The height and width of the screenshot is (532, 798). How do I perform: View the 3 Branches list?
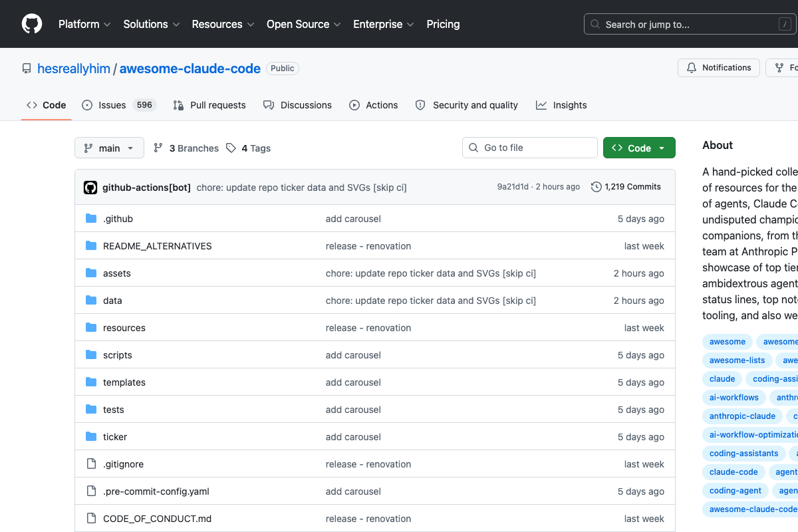(x=186, y=148)
